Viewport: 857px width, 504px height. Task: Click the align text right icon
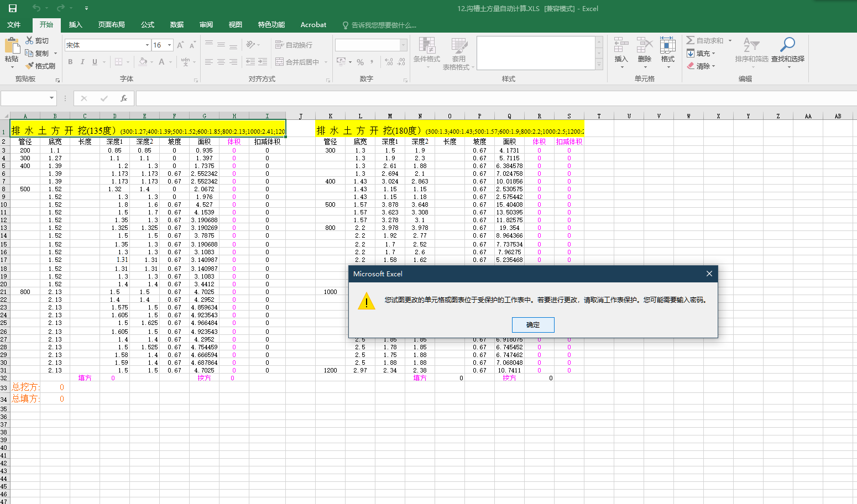click(x=233, y=62)
